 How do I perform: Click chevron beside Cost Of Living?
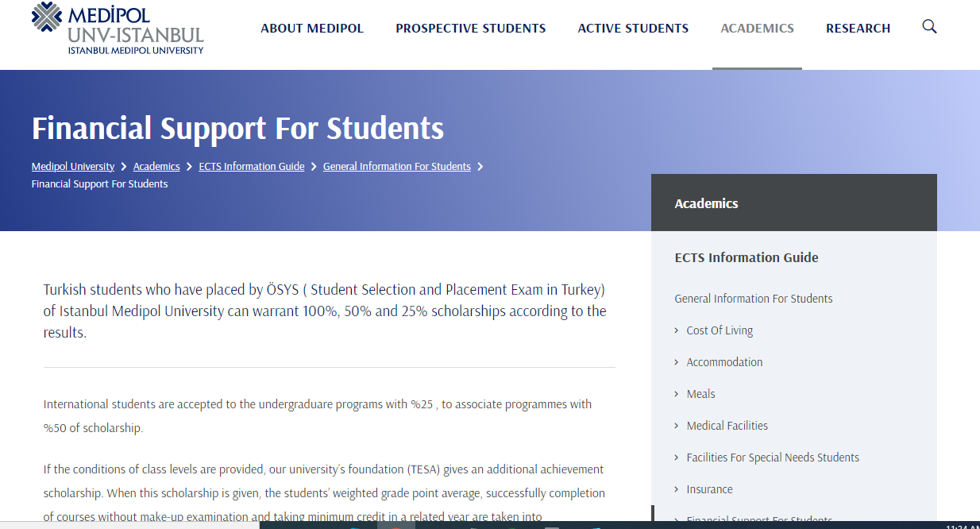coord(677,330)
